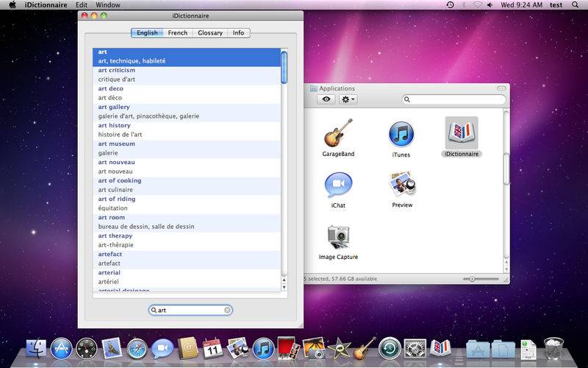Screen dimensions: 588x368
Task: Click Time Machine status icon in menu bar
Action: [450, 5]
